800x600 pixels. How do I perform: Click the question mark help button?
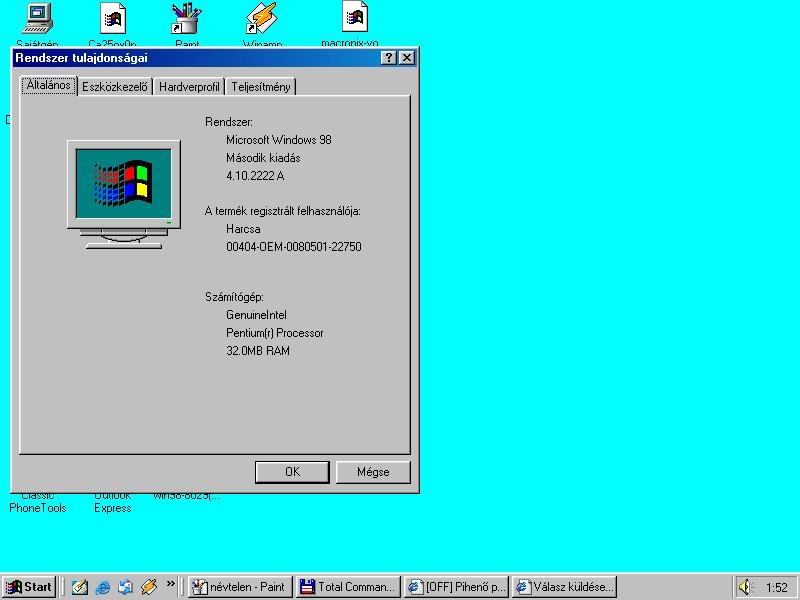[x=389, y=58]
